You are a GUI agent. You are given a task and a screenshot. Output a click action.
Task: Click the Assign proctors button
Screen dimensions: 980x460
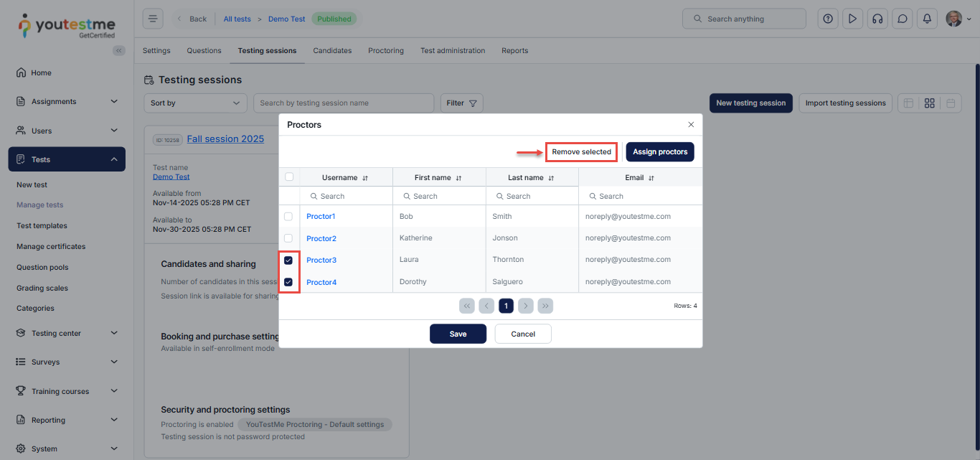click(x=660, y=152)
